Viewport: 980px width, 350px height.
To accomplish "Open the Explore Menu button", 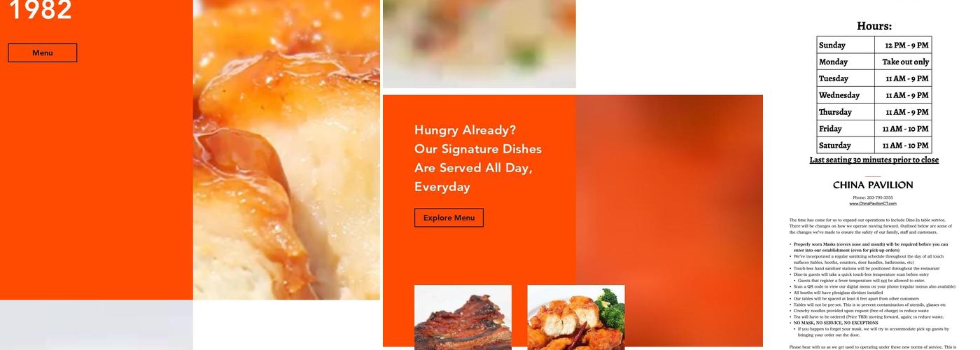I will (449, 218).
